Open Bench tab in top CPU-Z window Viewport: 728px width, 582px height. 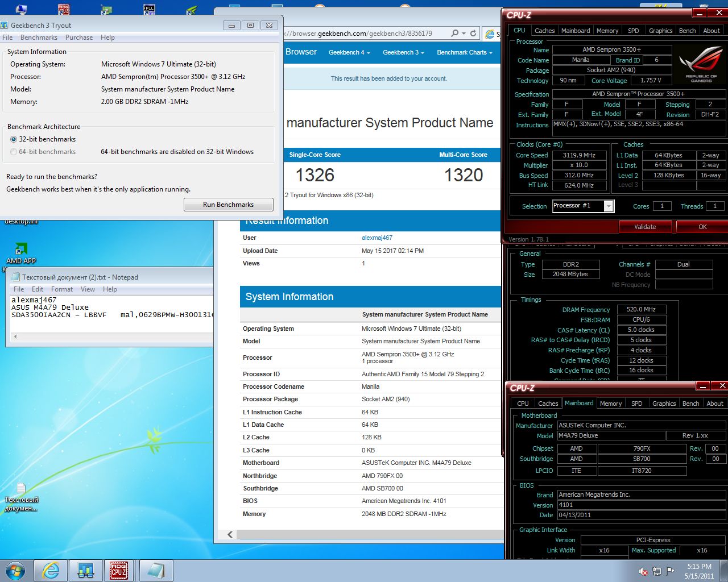pyautogui.click(x=687, y=31)
